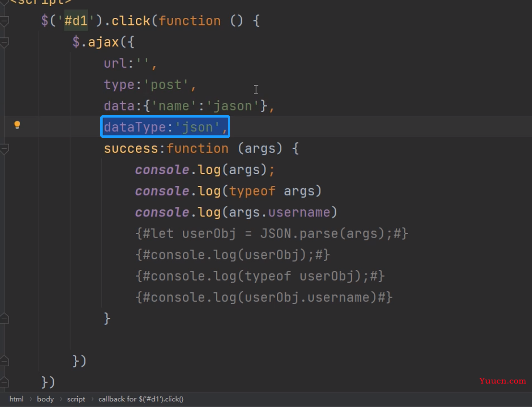
Task: Select the callback for $('#d1').click() breadcrumb
Action: [141, 399]
